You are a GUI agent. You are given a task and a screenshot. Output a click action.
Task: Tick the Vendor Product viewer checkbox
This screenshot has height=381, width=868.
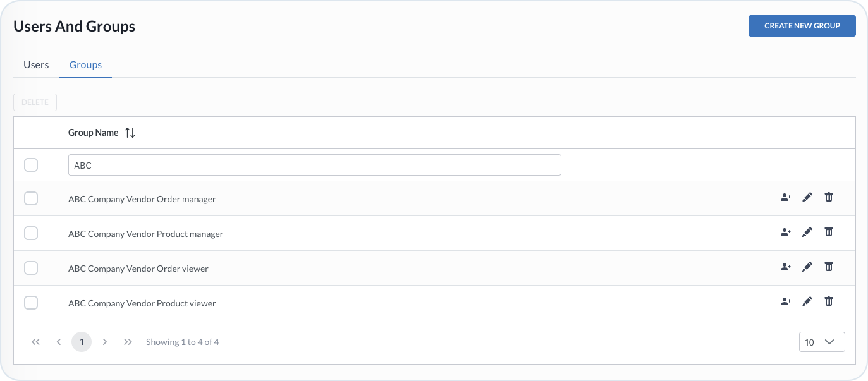tap(31, 303)
